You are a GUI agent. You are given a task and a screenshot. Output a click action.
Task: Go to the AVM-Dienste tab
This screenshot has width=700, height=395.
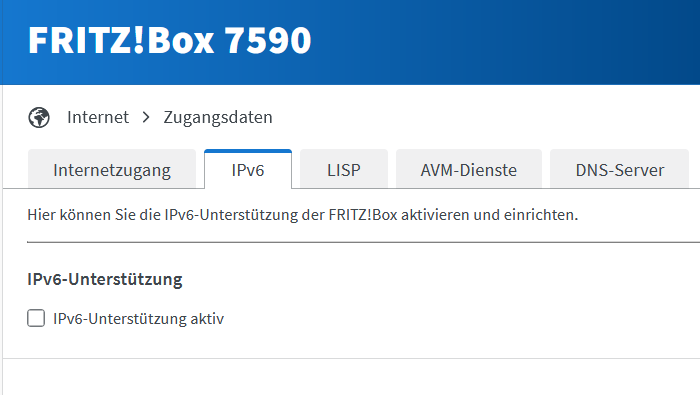[469, 170]
